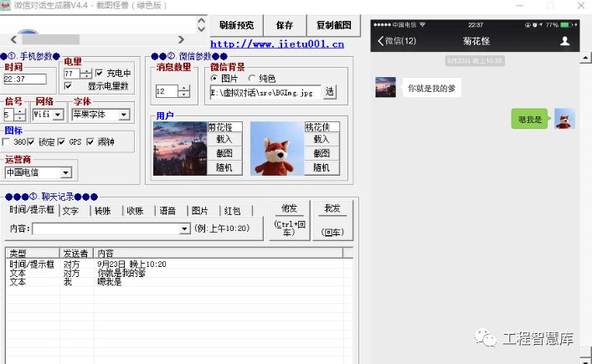Click the 桃花侠 fox avatar thumbnail
Viewport: 592px width, 364px height.
coord(277,148)
